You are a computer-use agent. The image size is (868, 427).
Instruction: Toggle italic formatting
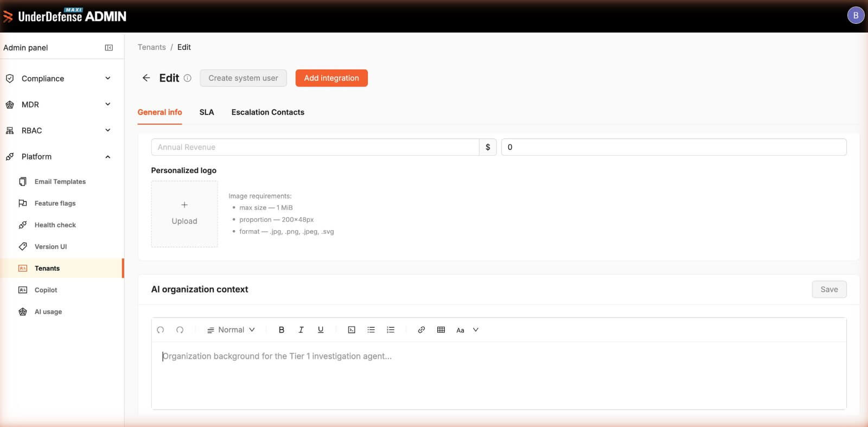point(301,330)
